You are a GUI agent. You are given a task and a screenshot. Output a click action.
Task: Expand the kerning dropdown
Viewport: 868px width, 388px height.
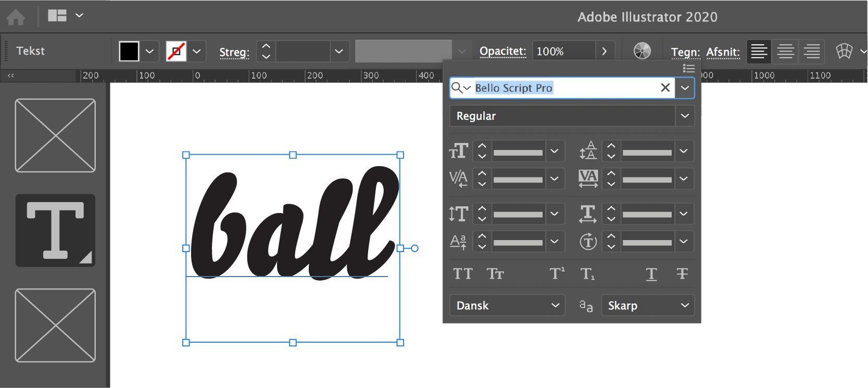(555, 179)
